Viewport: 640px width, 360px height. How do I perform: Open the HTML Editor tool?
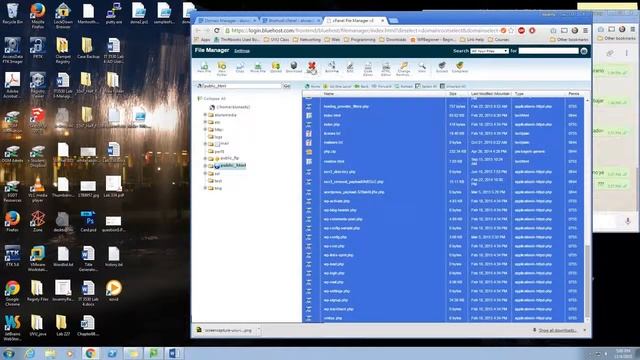tap(386, 69)
